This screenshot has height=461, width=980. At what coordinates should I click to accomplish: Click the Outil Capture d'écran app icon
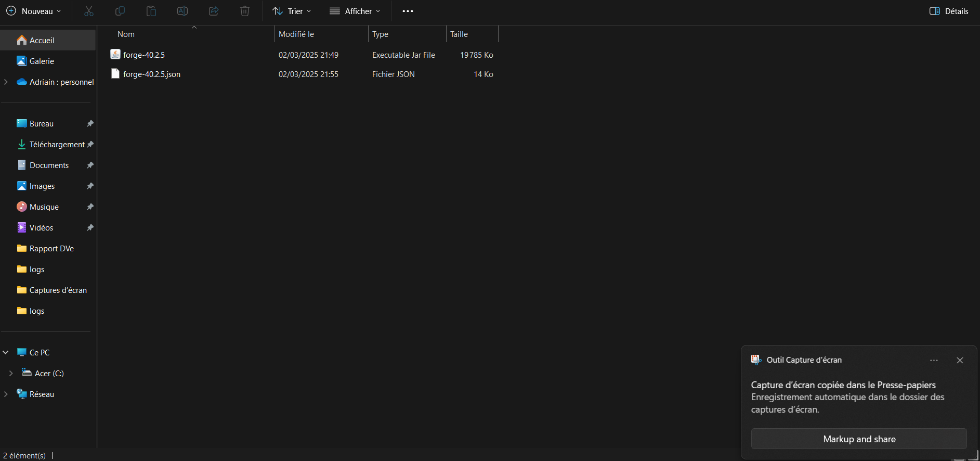[x=756, y=360]
